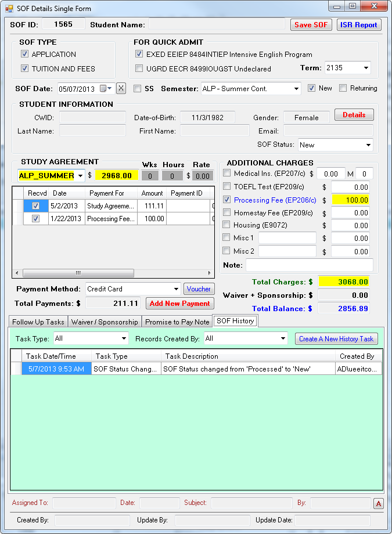Check the Misc 2 checkbox
The width and height of the screenshot is (392, 534).
226,251
